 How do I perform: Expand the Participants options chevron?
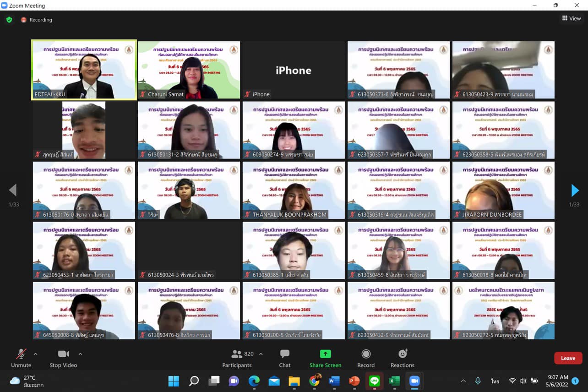pyautogui.click(x=261, y=354)
